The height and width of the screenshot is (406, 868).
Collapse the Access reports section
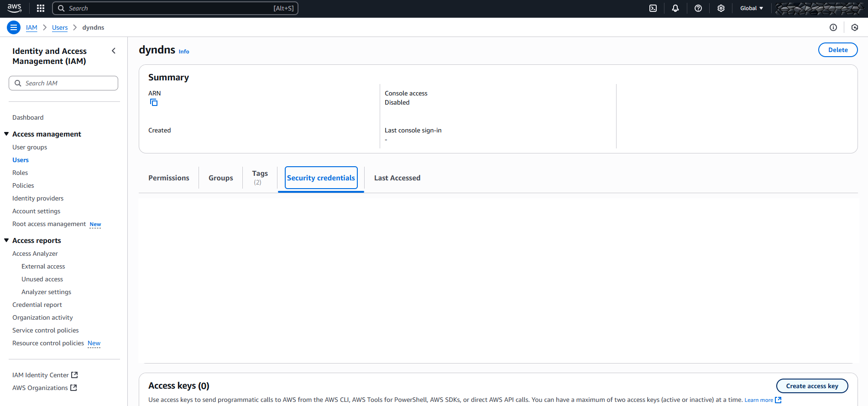(6, 240)
